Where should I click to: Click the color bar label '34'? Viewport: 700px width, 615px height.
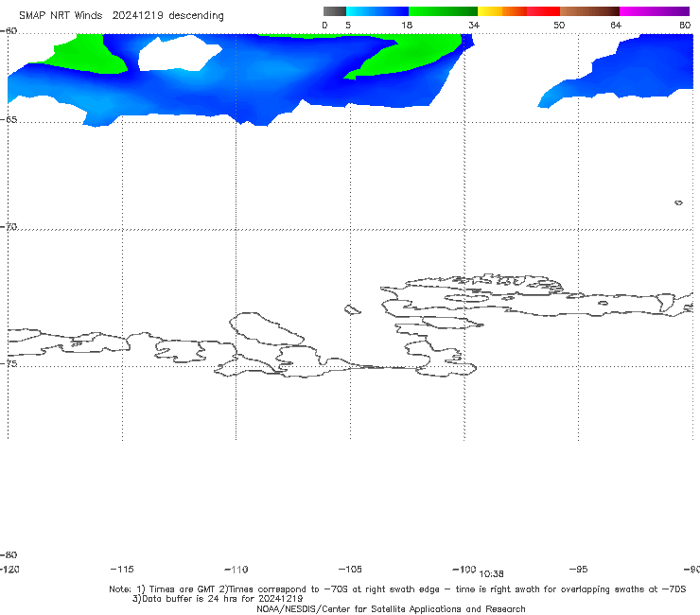tap(474, 25)
